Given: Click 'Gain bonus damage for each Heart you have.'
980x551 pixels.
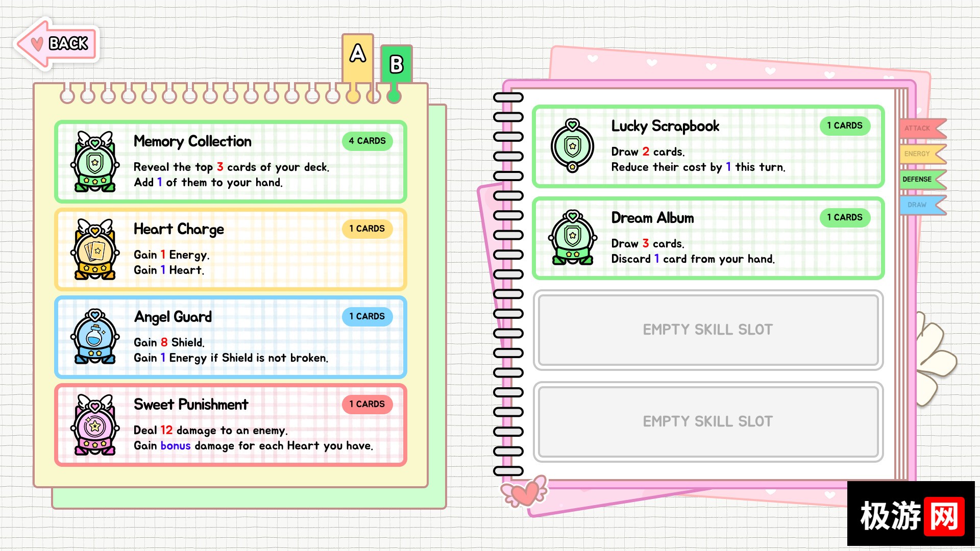Looking at the screenshot, I should click(254, 446).
